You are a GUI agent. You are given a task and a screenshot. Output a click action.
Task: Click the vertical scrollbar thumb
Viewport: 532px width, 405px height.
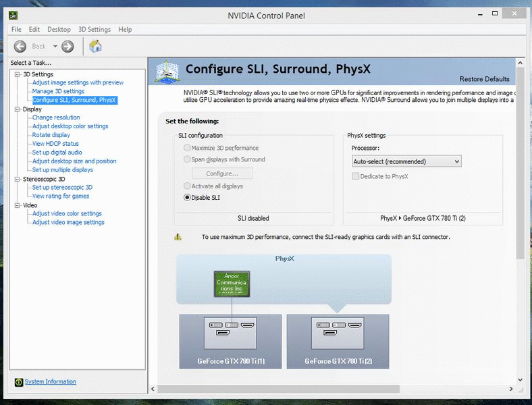coord(520,163)
